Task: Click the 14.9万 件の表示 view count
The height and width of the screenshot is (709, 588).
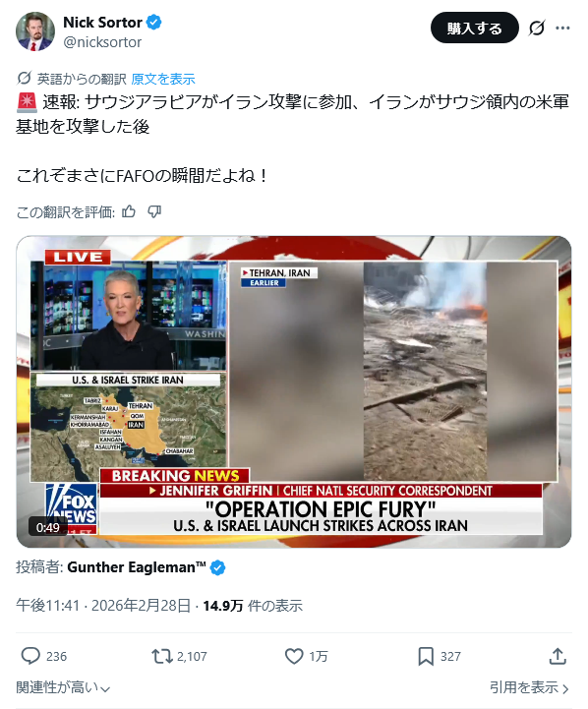Action: tap(253, 606)
